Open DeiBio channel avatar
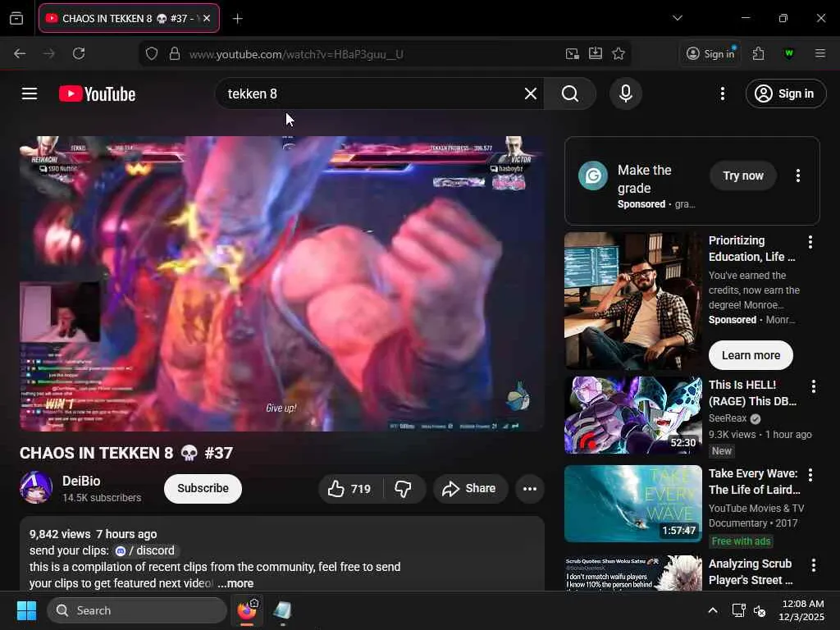 click(x=36, y=487)
